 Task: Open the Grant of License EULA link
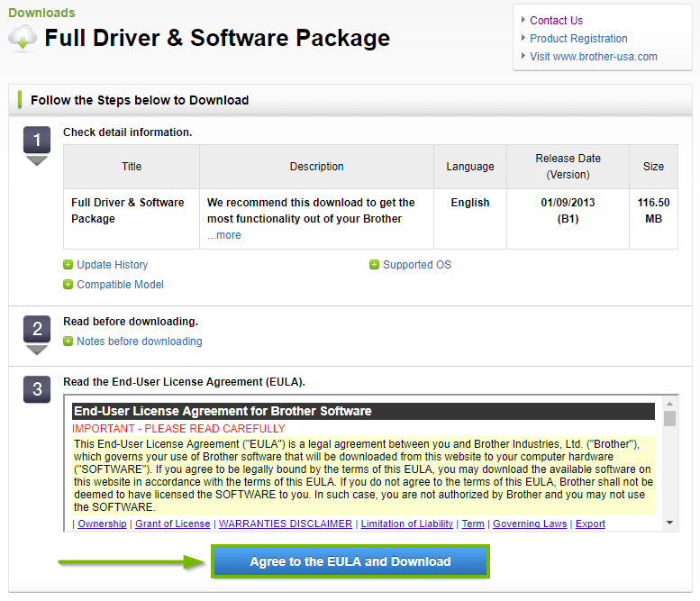(172, 524)
